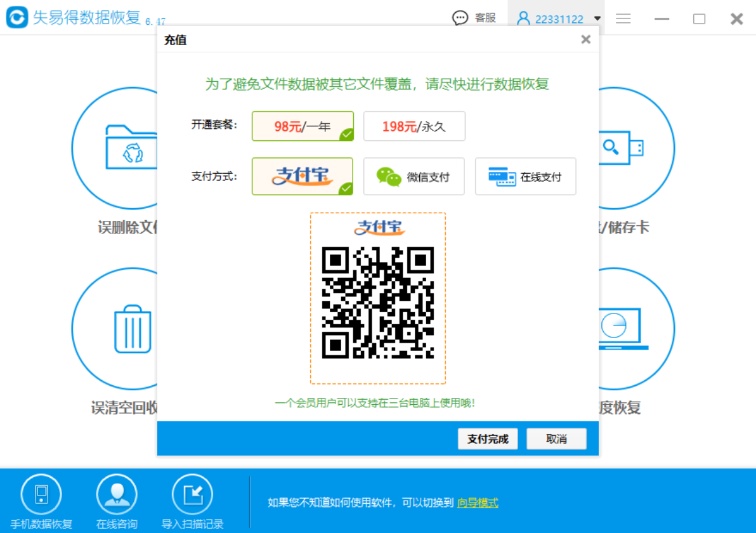Screen dimensions: 756x533
Task: Select the 98元/一年 package
Action: [x=303, y=126]
